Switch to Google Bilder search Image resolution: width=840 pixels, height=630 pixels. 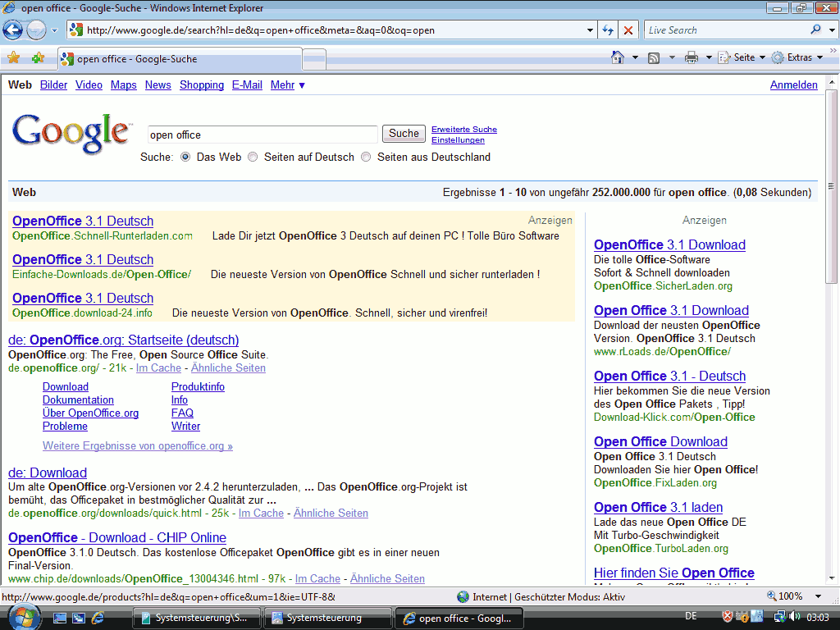coord(53,84)
